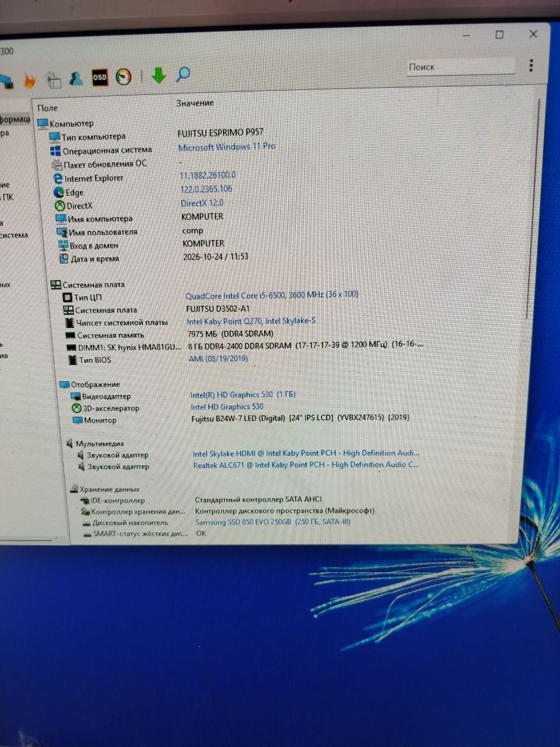Open Realtek ALC671 audio link
The width and height of the screenshot is (560, 747).
[x=306, y=465]
